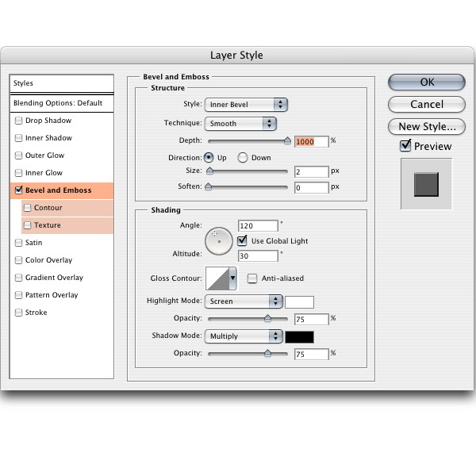Click the Size value field showing 2
The width and height of the screenshot is (476, 476).
(312, 172)
